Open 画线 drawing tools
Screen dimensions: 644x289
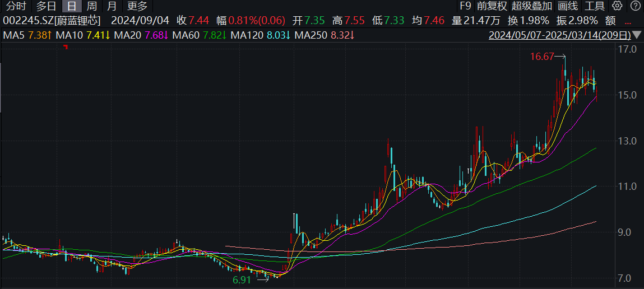[568, 6]
